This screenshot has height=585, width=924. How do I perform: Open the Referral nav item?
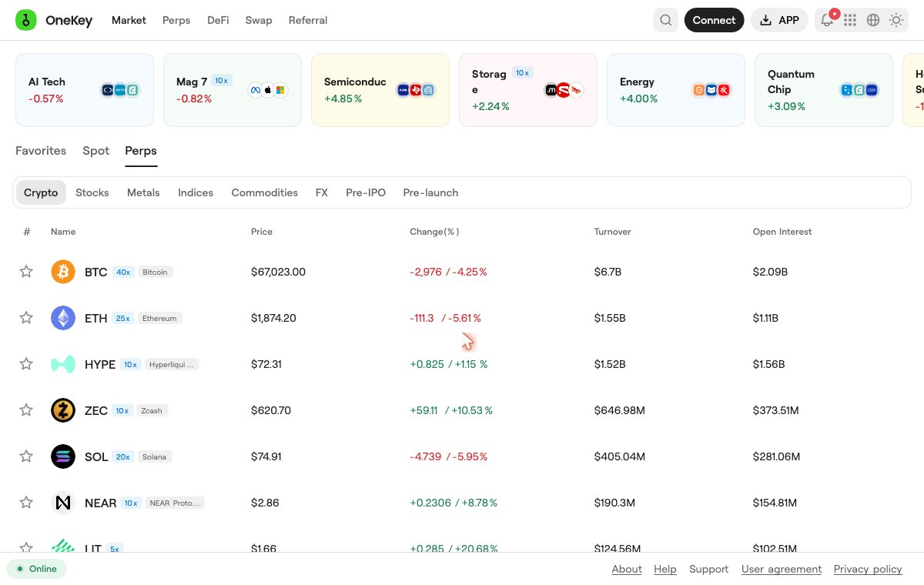tap(308, 20)
